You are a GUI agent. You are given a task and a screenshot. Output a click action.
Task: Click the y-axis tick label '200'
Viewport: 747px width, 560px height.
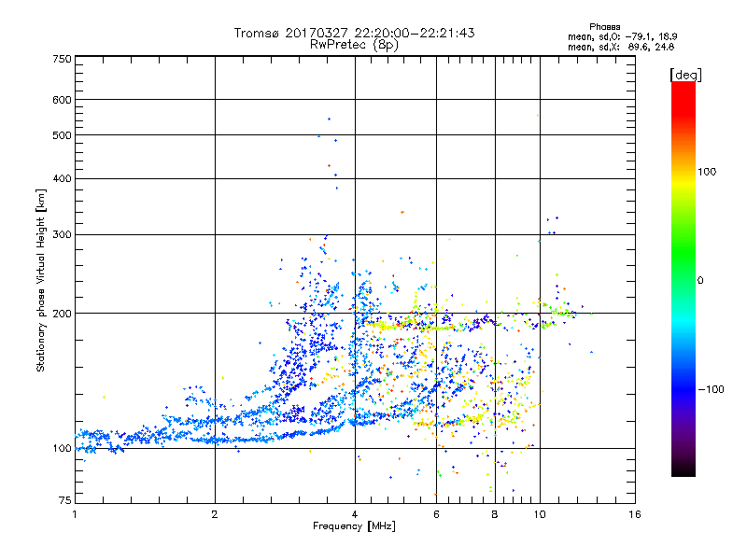[x=62, y=314]
